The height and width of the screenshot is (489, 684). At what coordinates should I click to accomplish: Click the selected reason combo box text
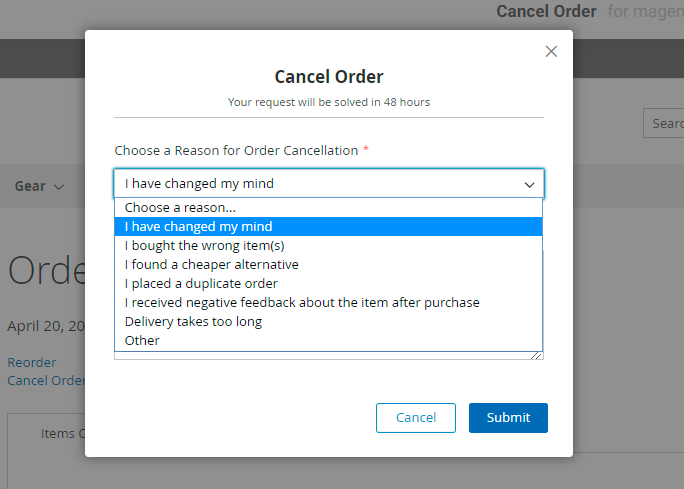pyautogui.click(x=200, y=184)
